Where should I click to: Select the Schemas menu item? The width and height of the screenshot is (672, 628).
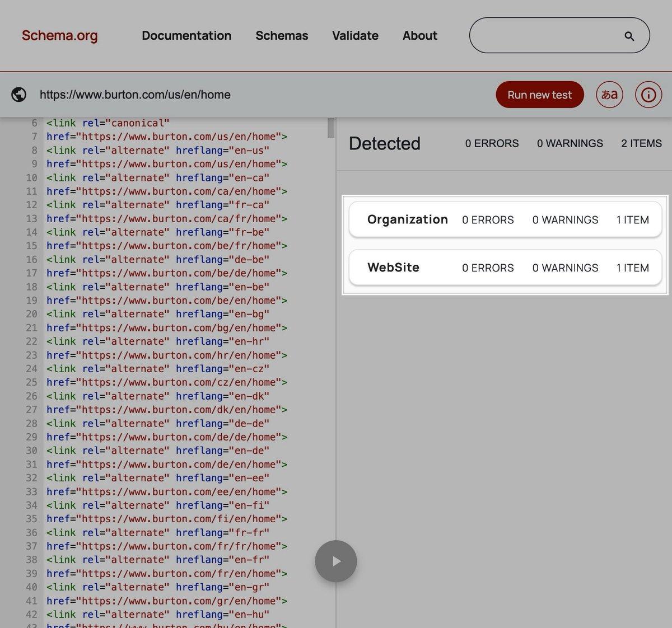tap(282, 35)
